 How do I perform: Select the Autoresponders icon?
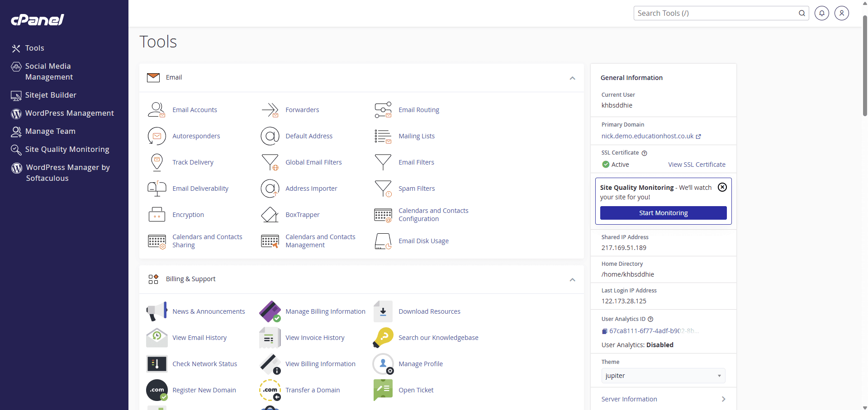157,136
